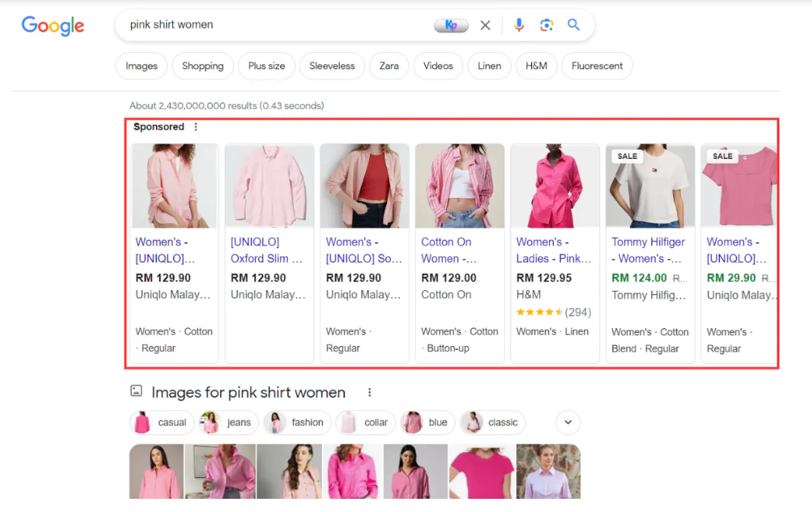Open the Cotton On Women product link

(x=448, y=250)
